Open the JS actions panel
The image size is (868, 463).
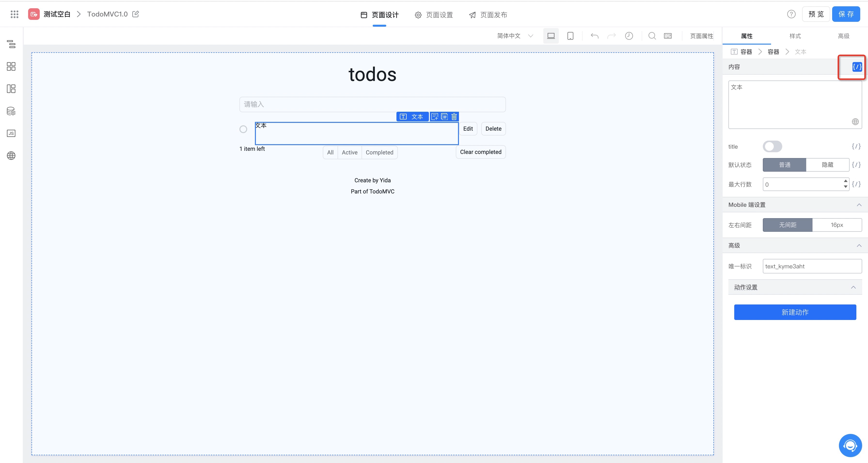pos(11,133)
